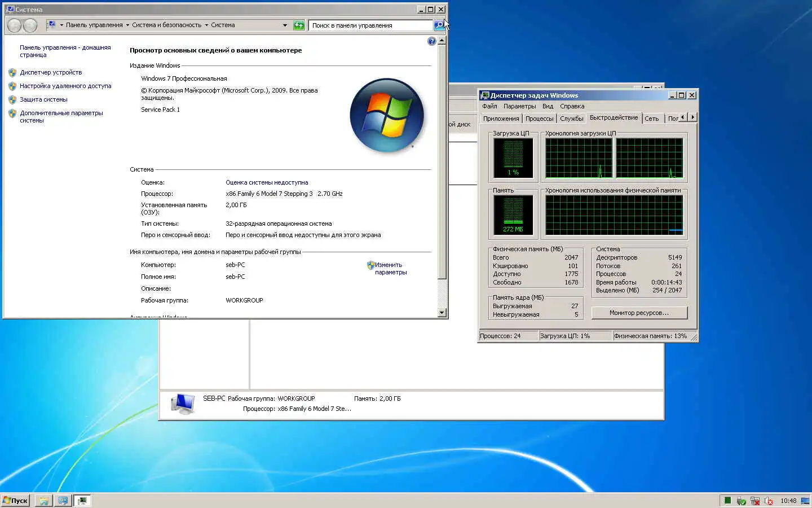Viewport: 812px width, 508px height.
Task: Click the vertical scrollbar thumb in Система window
Action: tap(442, 162)
